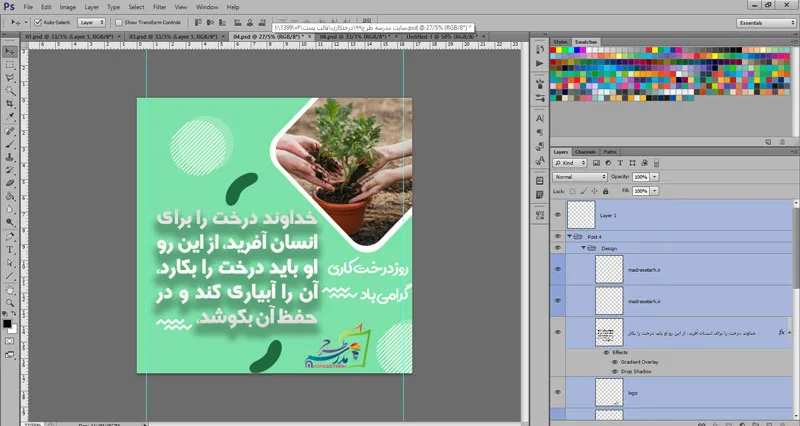Open the History panel icon

click(540, 49)
